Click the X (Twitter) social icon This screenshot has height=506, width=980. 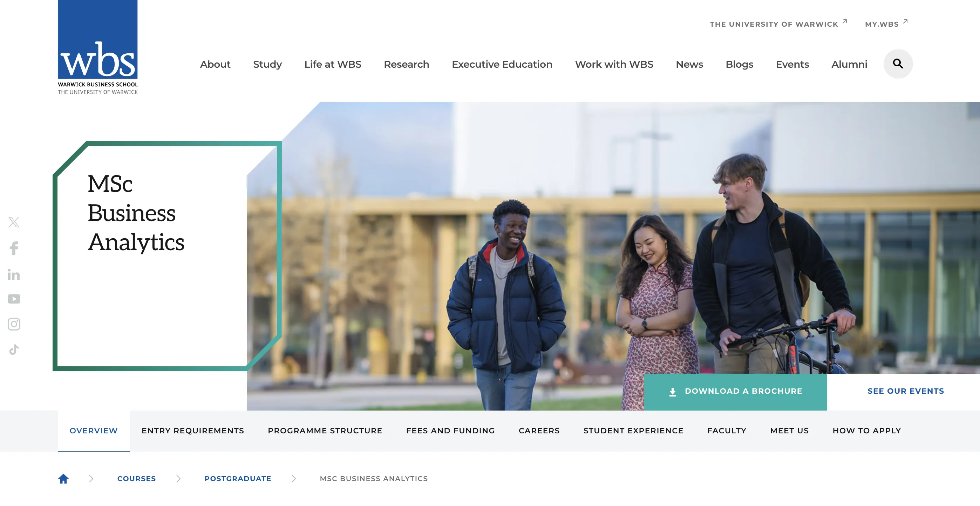point(14,222)
